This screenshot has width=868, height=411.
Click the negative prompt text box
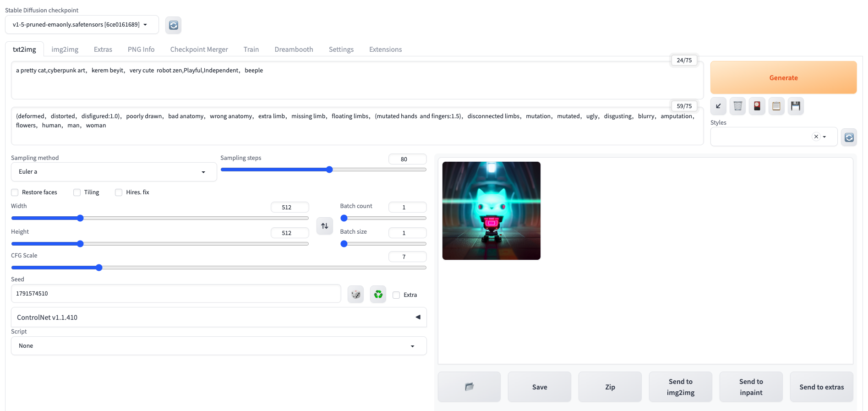357,126
